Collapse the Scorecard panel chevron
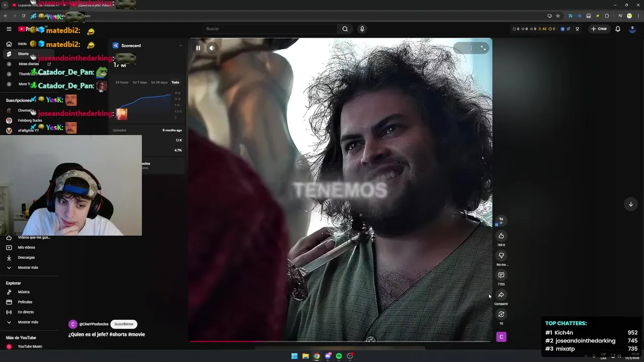Viewport: 644px width, 362px height. 180,46
